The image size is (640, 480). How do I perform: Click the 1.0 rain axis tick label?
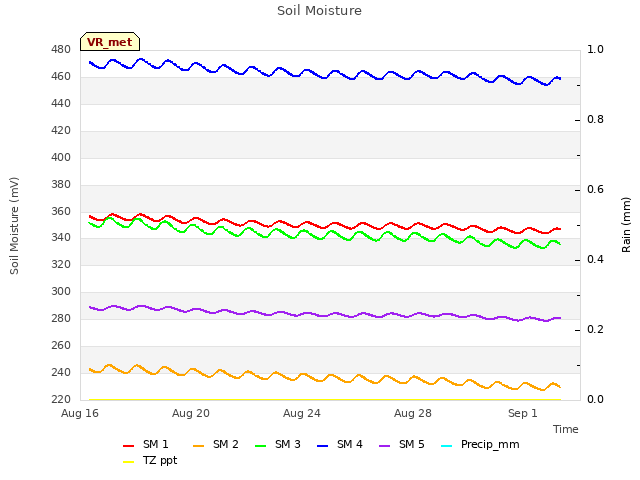click(596, 50)
